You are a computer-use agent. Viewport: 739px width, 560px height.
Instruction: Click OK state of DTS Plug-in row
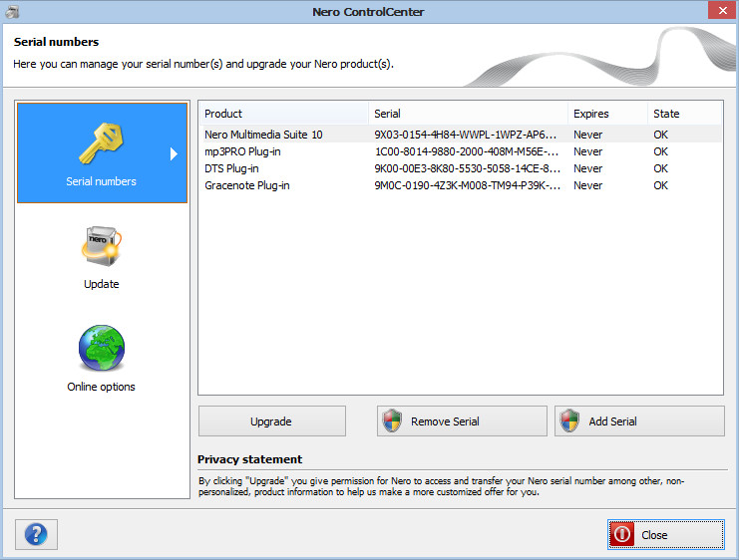click(x=661, y=168)
